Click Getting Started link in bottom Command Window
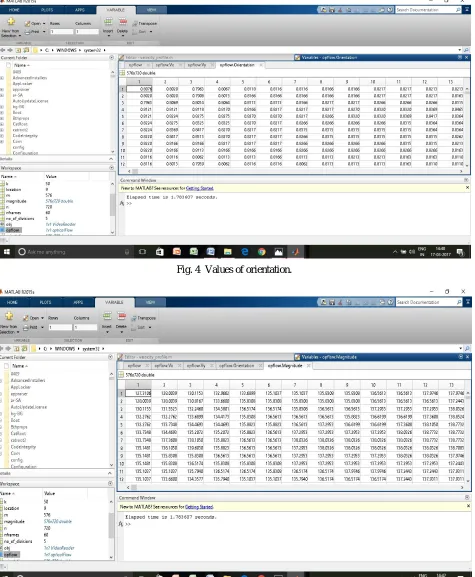The height and width of the screenshot is (577, 475). click(x=199, y=507)
